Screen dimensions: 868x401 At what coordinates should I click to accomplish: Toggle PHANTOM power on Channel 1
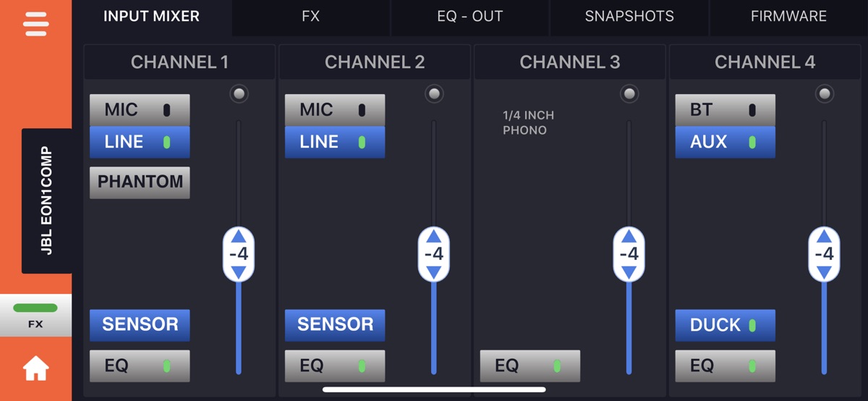coord(140,182)
